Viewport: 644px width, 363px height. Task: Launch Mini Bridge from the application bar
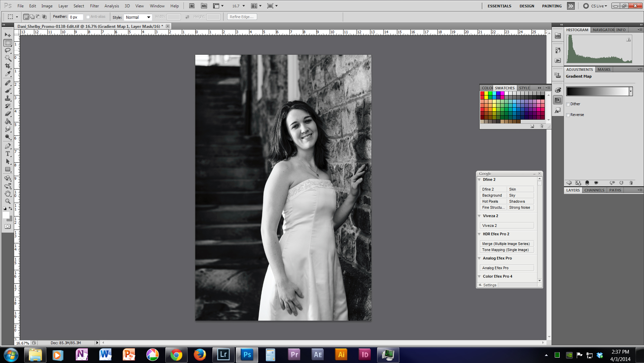tap(204, 6)
